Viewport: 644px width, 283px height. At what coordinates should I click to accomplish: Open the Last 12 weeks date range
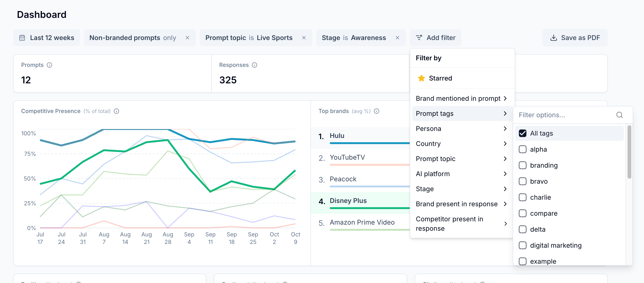pos(47,38)
